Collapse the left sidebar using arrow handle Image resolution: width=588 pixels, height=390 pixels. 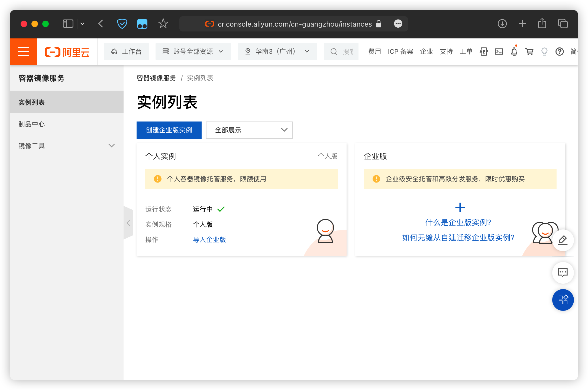click(x=128, y=223)
